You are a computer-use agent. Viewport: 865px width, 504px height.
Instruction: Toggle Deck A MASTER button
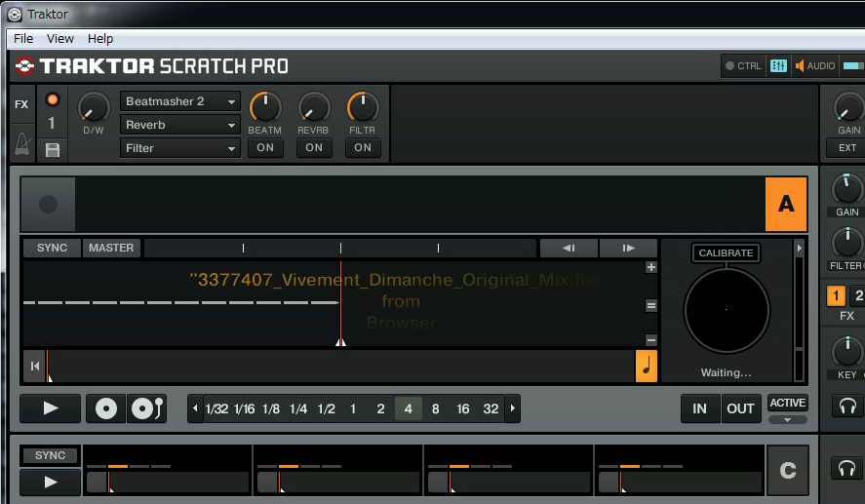[x=111, y=249]
